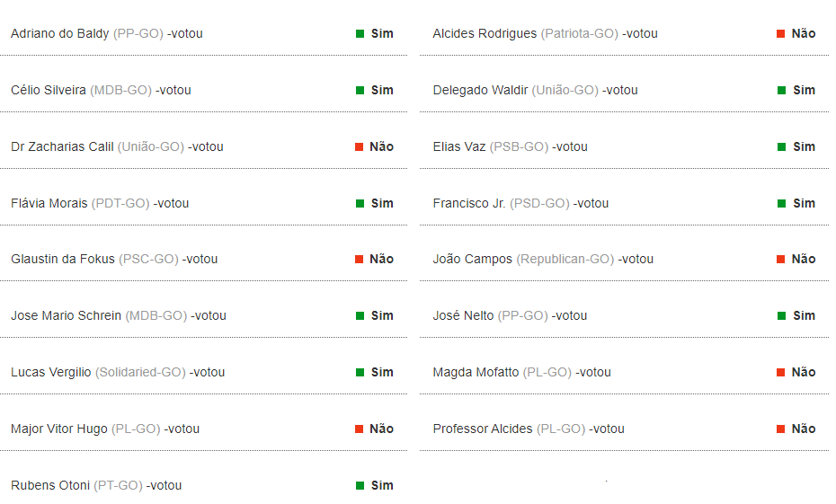Click red vote marker for Dr Zacharias Calil
Viewport: 836px width, 504px height.
point(360,147)
